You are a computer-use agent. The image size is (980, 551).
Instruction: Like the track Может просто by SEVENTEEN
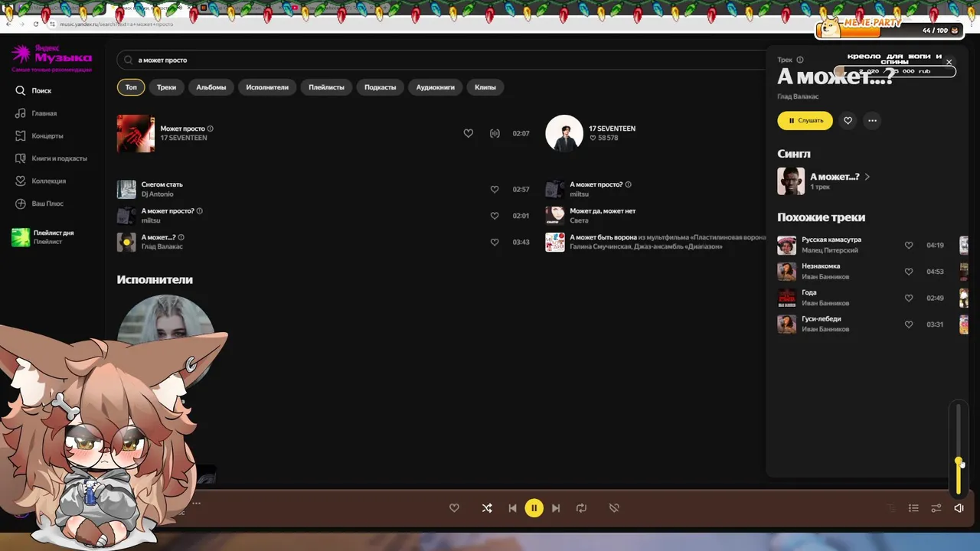click(x=469, y=133)
